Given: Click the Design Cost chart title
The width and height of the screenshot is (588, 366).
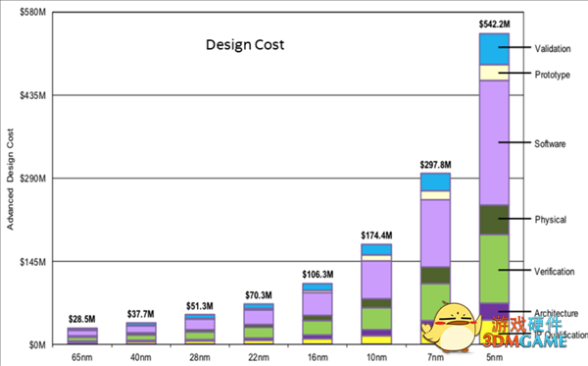Looking at the screenshot, I should coord(245,45).
